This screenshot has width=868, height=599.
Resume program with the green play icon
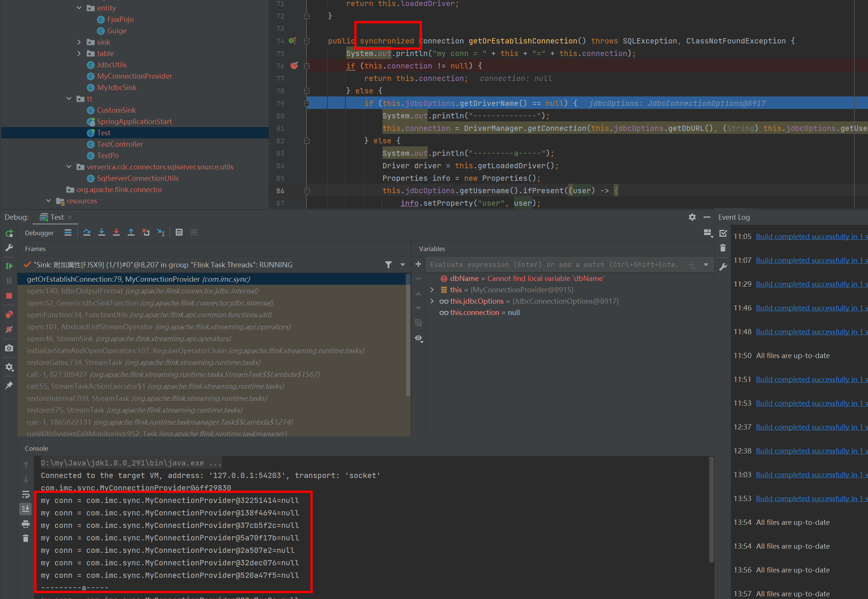tap(9, 266)
